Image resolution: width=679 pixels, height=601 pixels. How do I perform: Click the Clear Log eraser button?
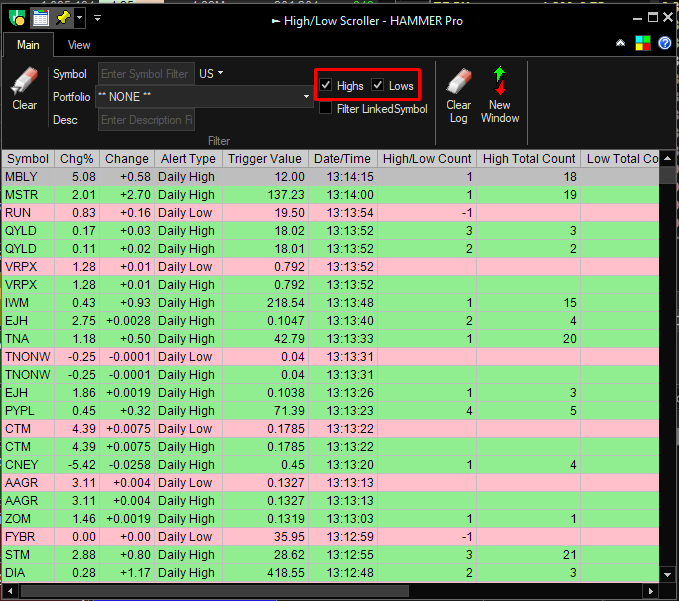[459, 96]
